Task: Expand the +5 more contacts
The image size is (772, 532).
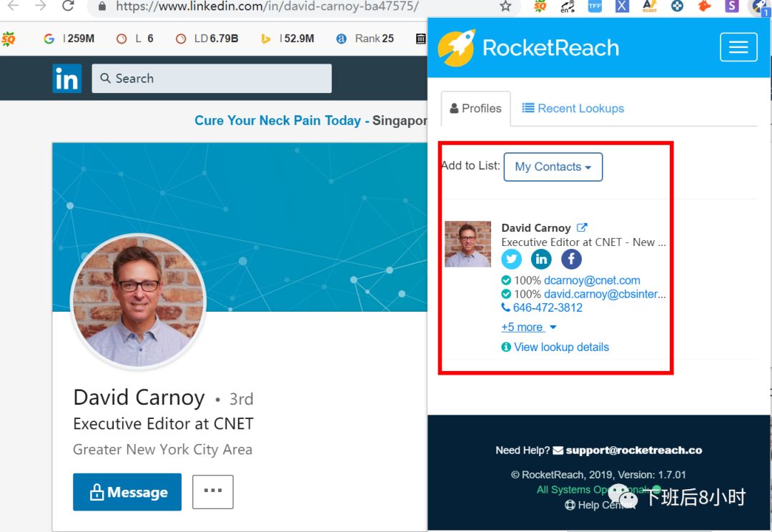Action: pyautogui.click(x=528, y=327)
